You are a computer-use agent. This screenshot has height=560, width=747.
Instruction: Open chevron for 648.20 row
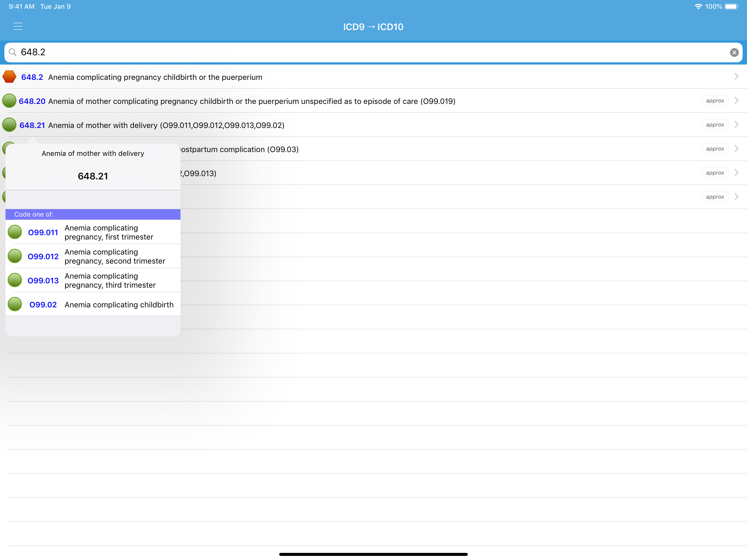[737, 101]
